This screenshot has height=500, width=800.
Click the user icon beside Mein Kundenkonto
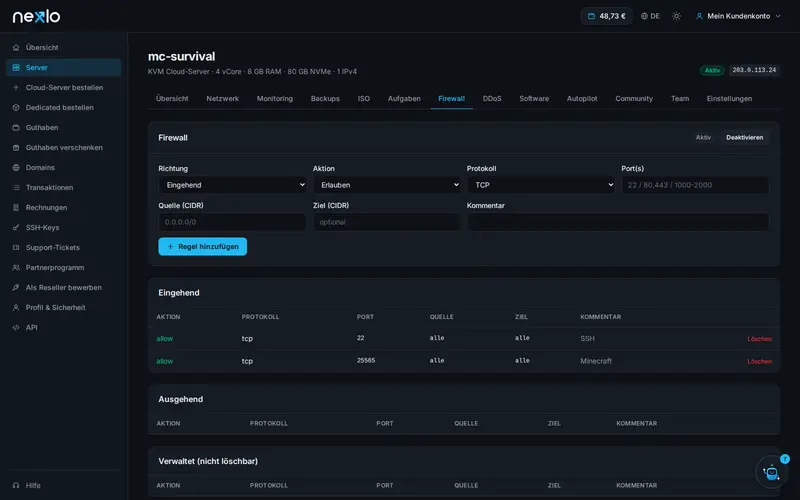click(x=699, y=16)
